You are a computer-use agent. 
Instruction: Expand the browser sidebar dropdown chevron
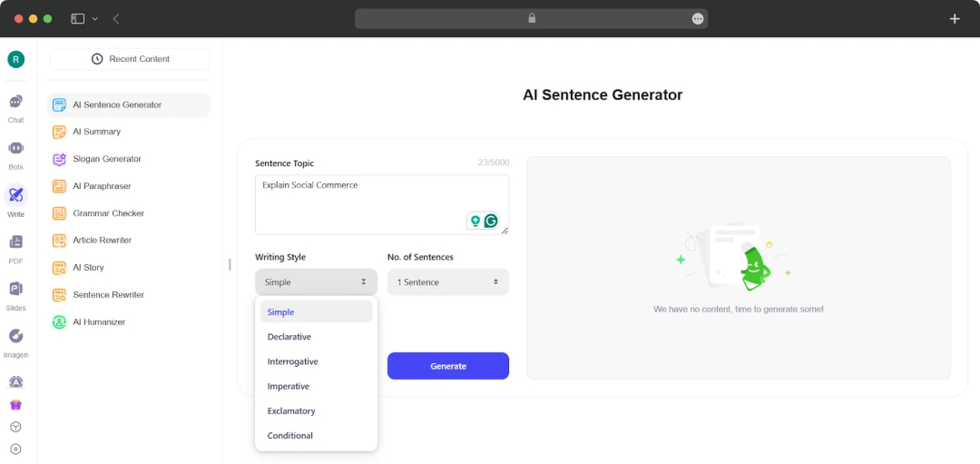point(95,19)
